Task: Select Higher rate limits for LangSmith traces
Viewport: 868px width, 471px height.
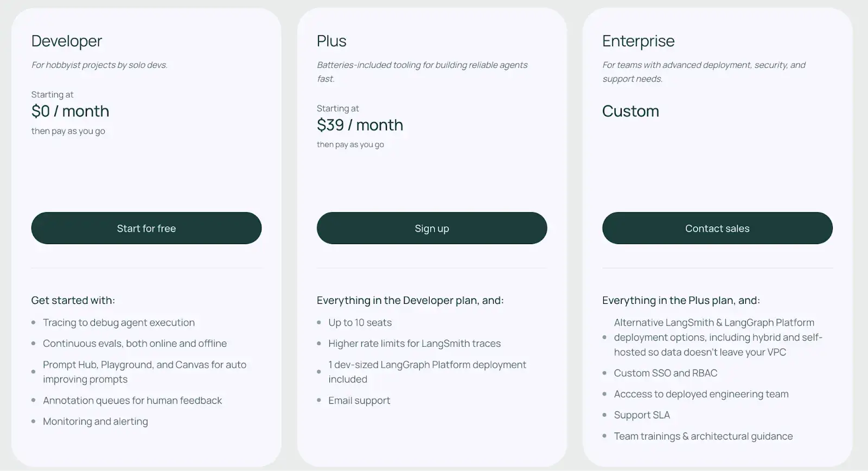Action: pyautogui.click(x=414, y=343)
